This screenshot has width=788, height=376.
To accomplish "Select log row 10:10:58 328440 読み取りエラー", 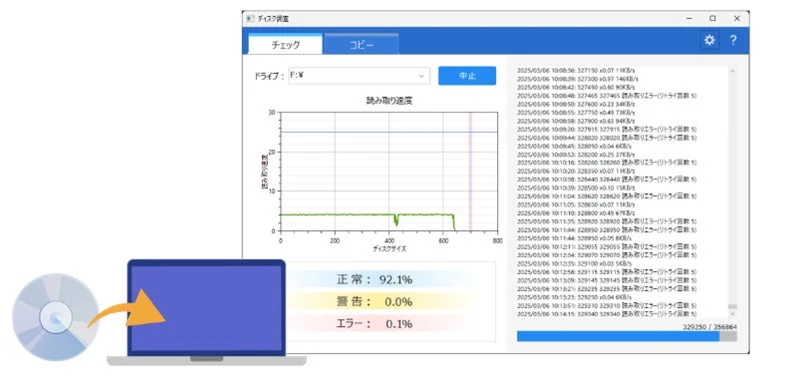I will [607, 179].
